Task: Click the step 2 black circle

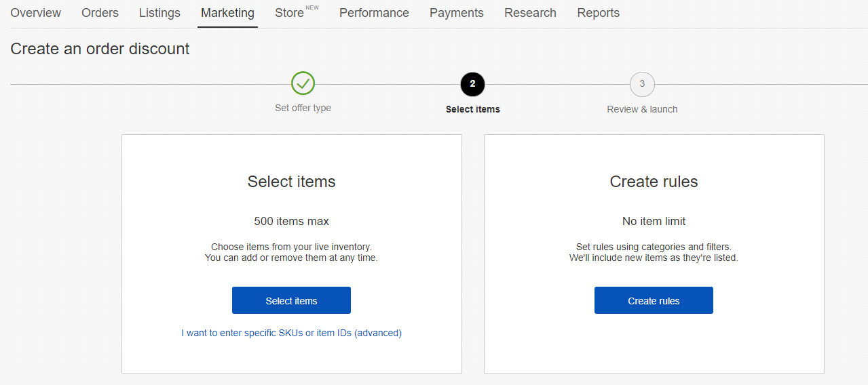Action: click(472, 84)
